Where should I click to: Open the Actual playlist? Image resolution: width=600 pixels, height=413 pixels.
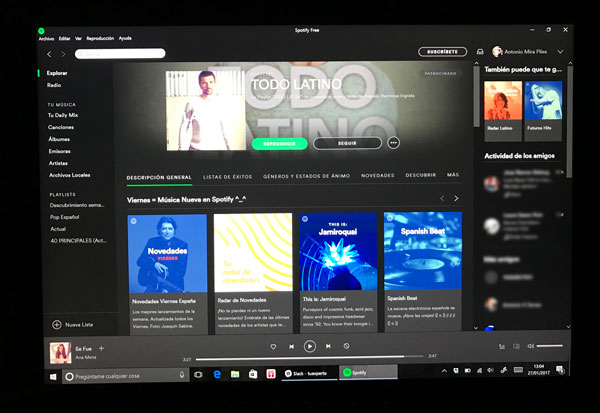(58, 229)
